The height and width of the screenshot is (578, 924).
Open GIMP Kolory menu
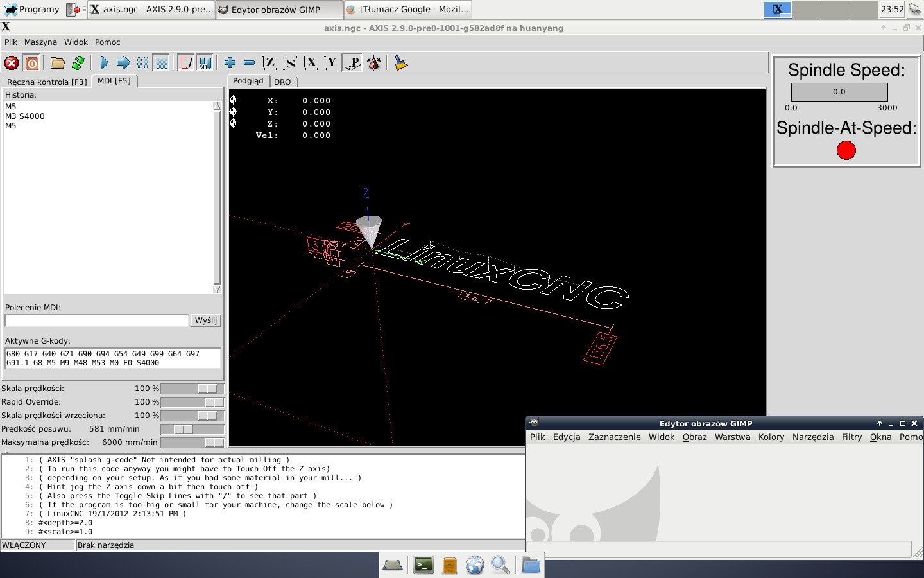point(771,437)
